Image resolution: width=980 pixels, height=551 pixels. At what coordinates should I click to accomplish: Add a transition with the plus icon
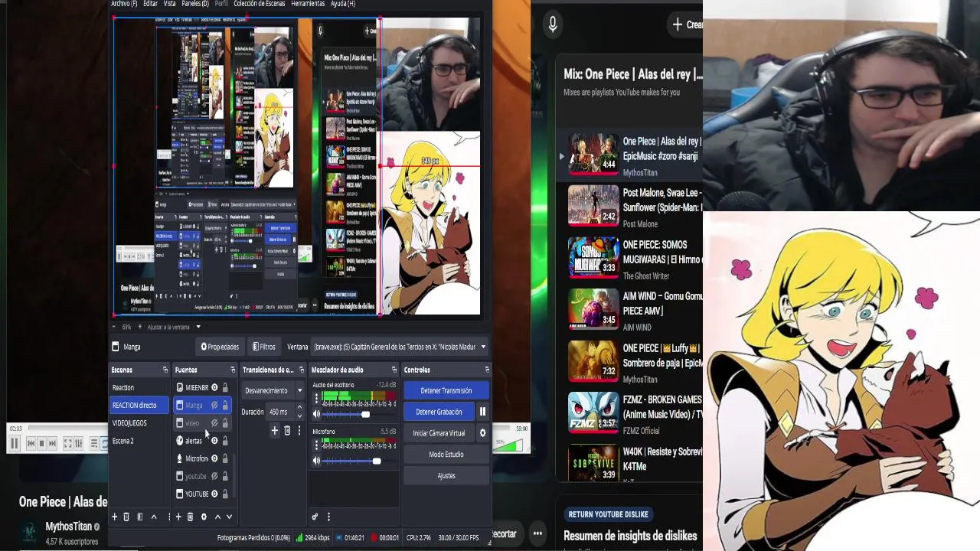275,431
